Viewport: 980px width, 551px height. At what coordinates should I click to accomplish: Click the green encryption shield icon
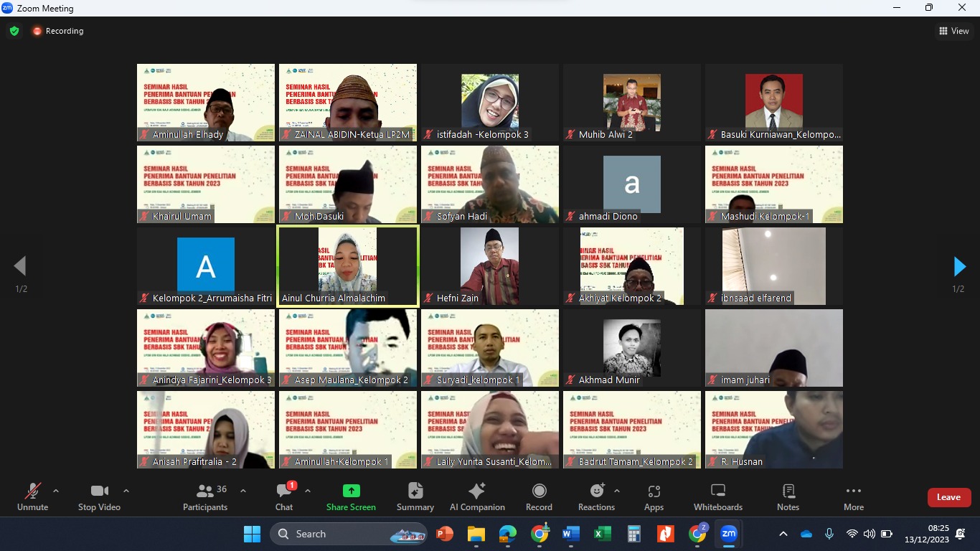point(14,31)
